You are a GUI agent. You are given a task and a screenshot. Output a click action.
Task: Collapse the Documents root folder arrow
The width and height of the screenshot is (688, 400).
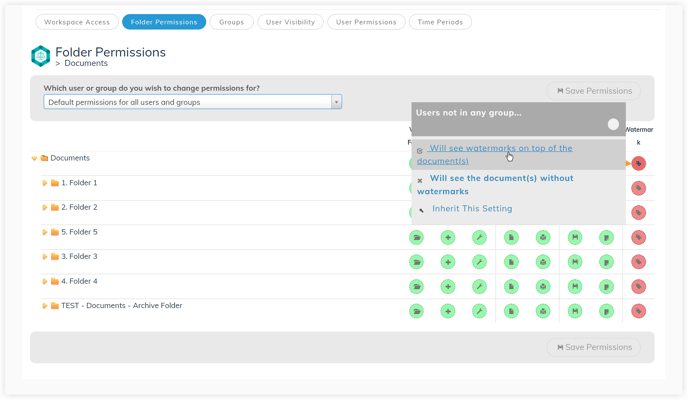click(x=34, y=158)
